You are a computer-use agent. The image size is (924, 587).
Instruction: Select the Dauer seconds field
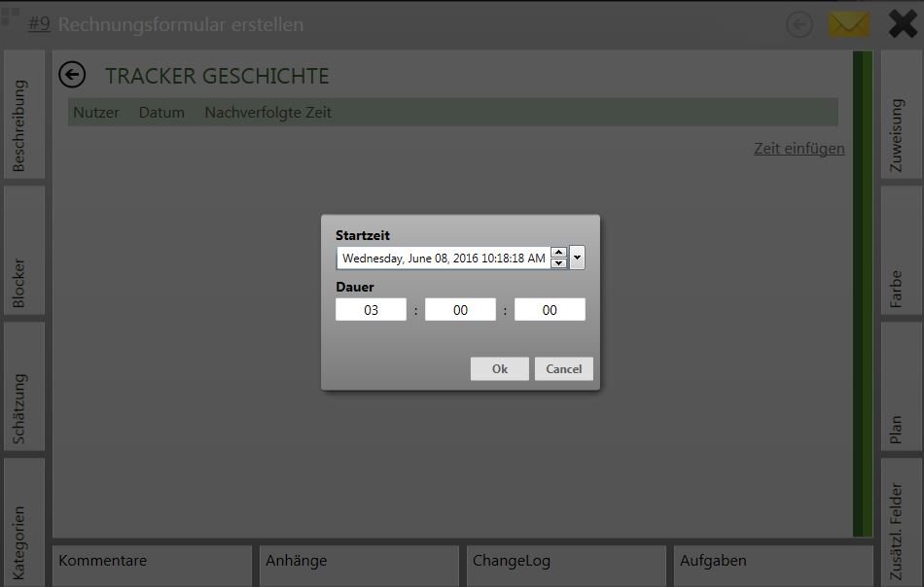point(550,310)
